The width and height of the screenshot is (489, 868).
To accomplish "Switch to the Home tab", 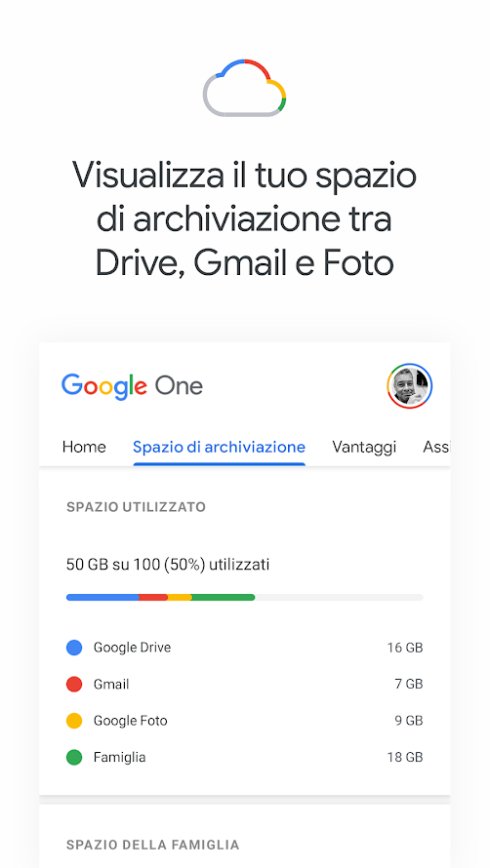I will click(84, 447).
